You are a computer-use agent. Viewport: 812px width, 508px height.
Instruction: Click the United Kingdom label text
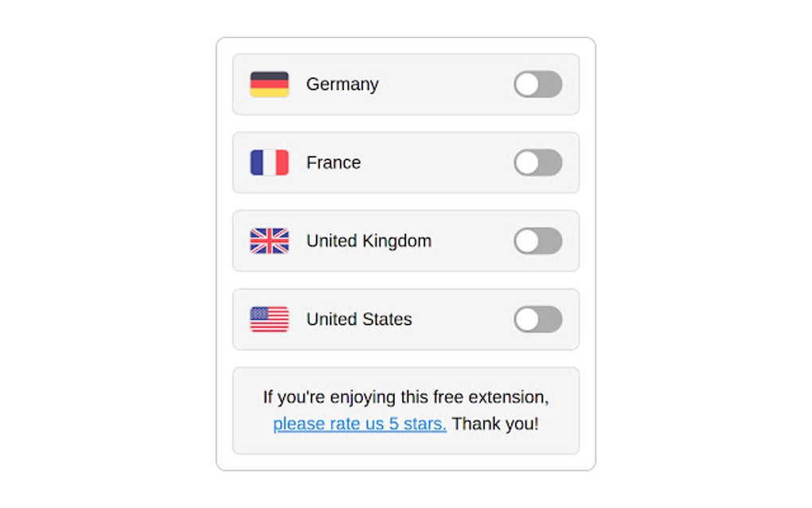tap(369, 240)
